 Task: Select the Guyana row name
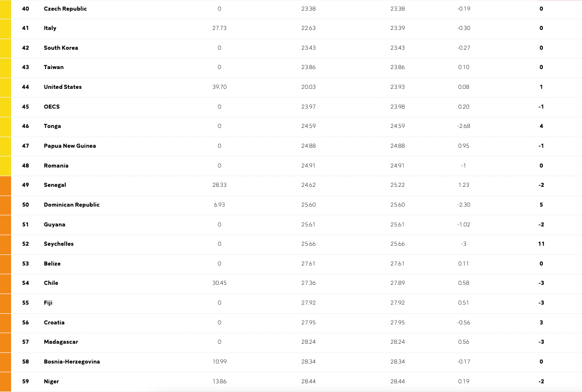click(55, 224)
